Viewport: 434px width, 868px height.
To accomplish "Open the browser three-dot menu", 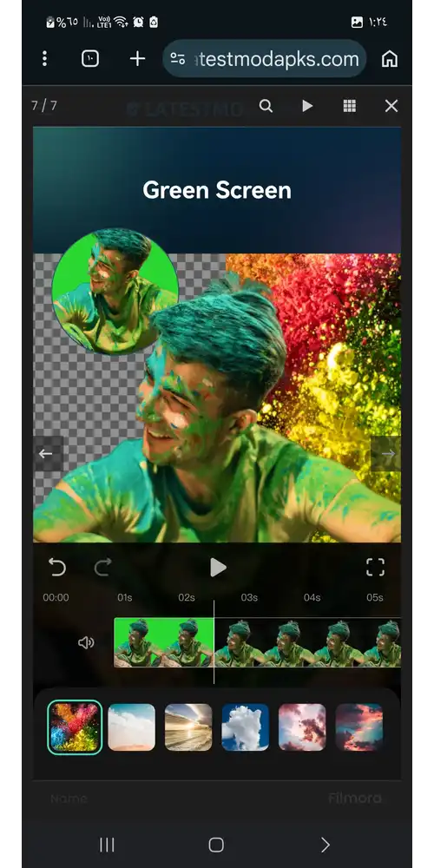I will 45,59.
